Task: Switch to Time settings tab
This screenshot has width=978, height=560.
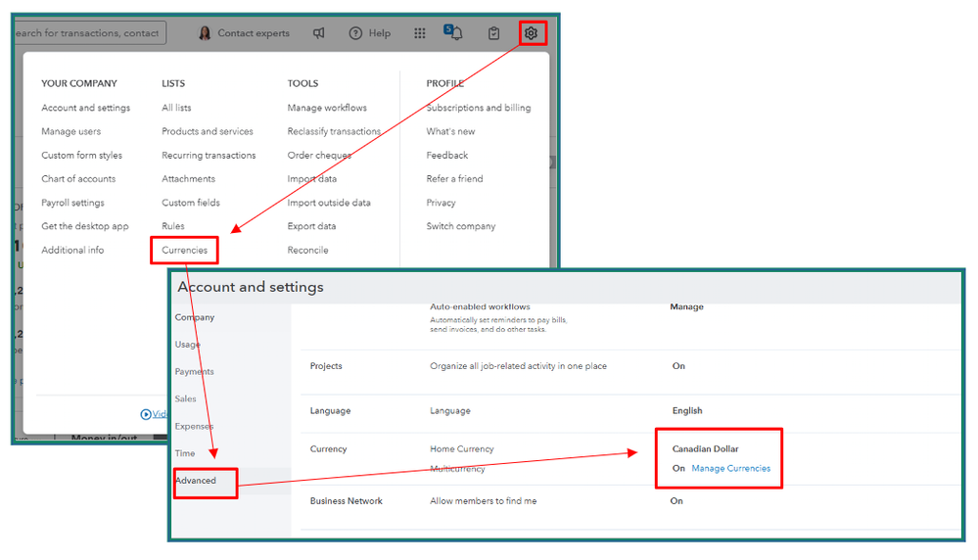Action: 185,453
